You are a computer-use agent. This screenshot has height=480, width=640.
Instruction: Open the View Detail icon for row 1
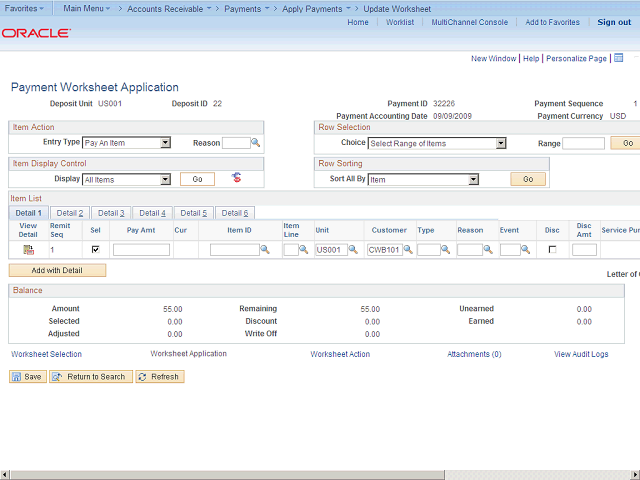(28, 249)
